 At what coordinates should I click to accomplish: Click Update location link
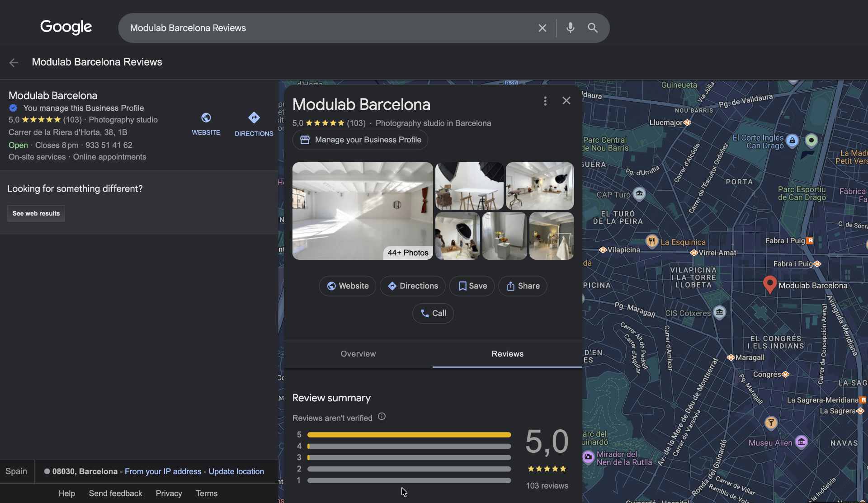[x=236, y=471]
